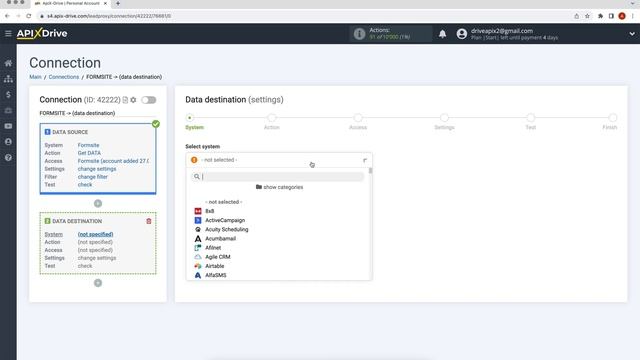Click the Access step circle
The width and height of the screenshot is (640, 360).
click(358, 118)
